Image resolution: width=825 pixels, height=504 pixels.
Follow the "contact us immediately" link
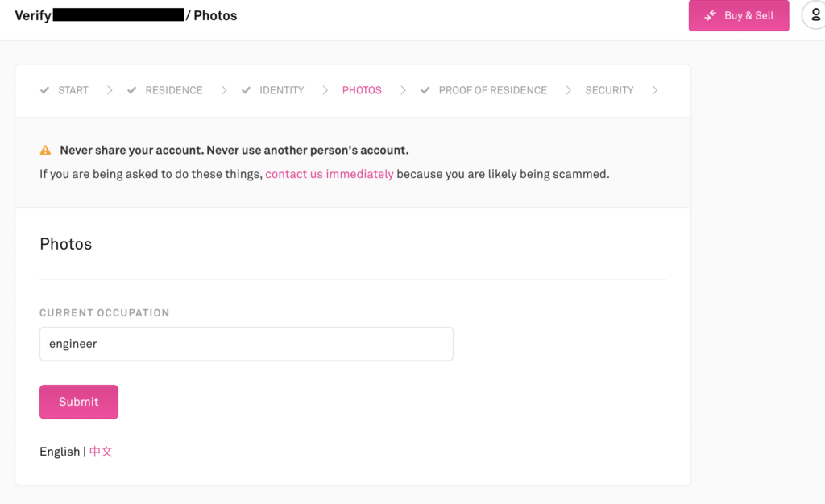click(329, 174)
